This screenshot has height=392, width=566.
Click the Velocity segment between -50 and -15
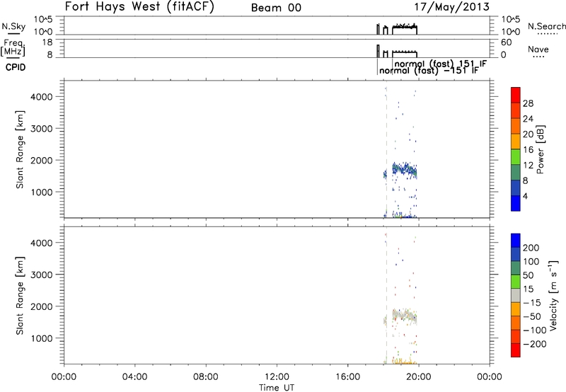(x=516, y=309)
